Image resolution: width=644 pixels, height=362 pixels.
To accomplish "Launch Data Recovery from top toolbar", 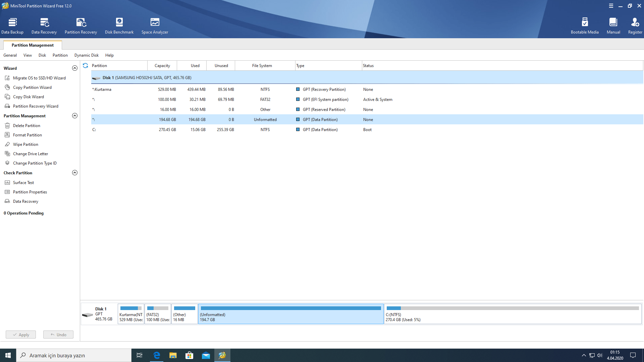I will [x=44, y=25].
